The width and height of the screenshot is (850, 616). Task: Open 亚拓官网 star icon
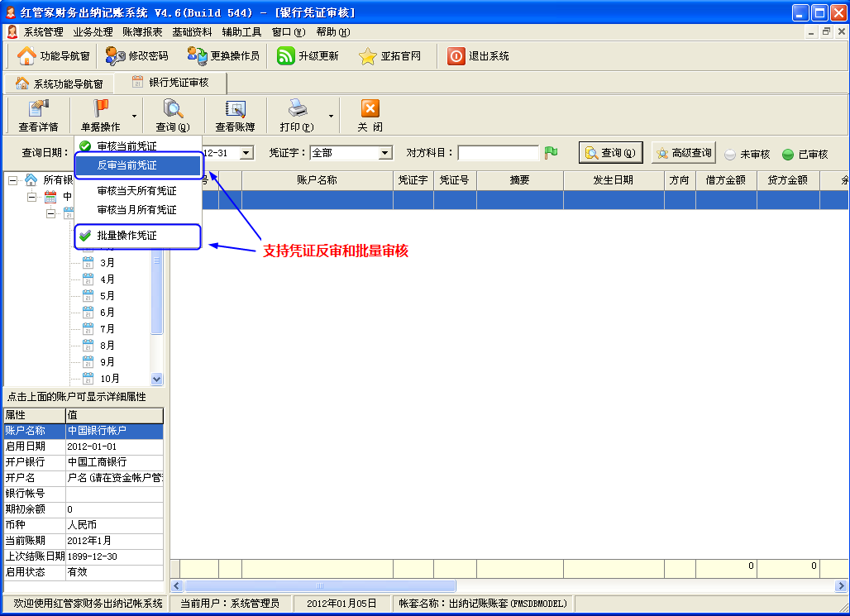[368, 56]
